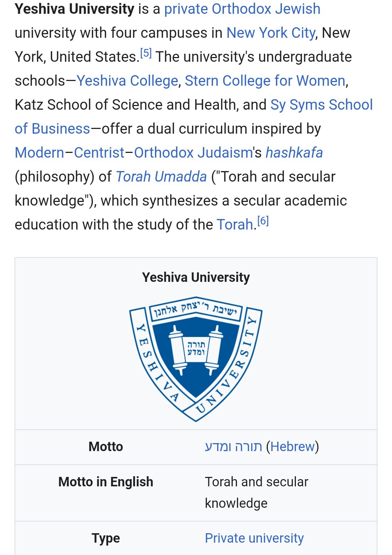Open the hashkafa link
This screenshot has height=555, width=392.
294,153
